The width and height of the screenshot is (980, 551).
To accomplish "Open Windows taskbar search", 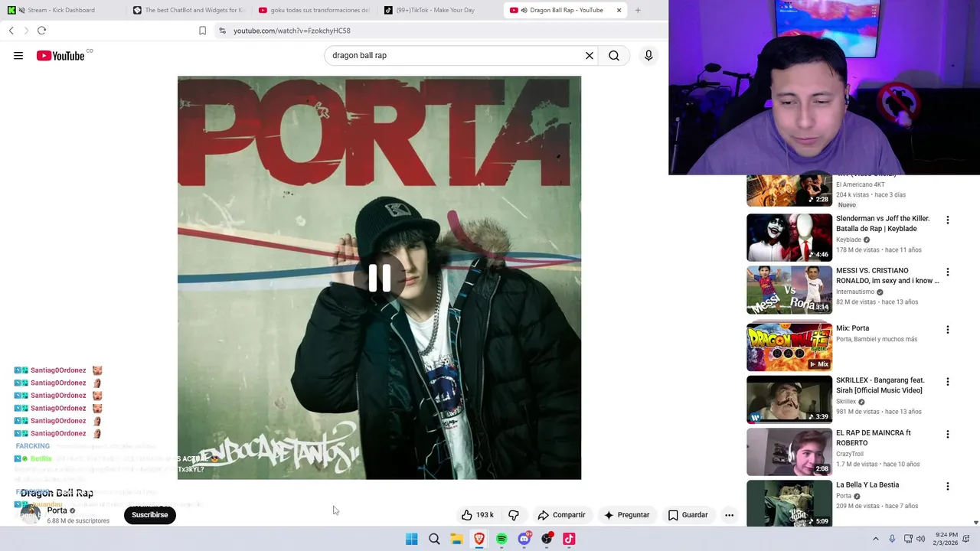I will click(434, 539).
